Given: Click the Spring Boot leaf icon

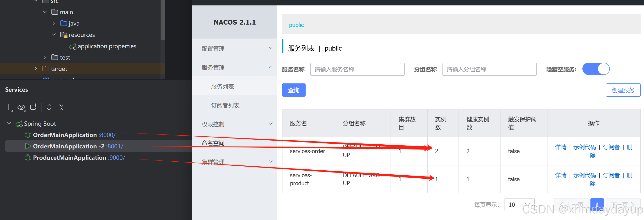Looking at the screenshot, I should tap(19, 123).
